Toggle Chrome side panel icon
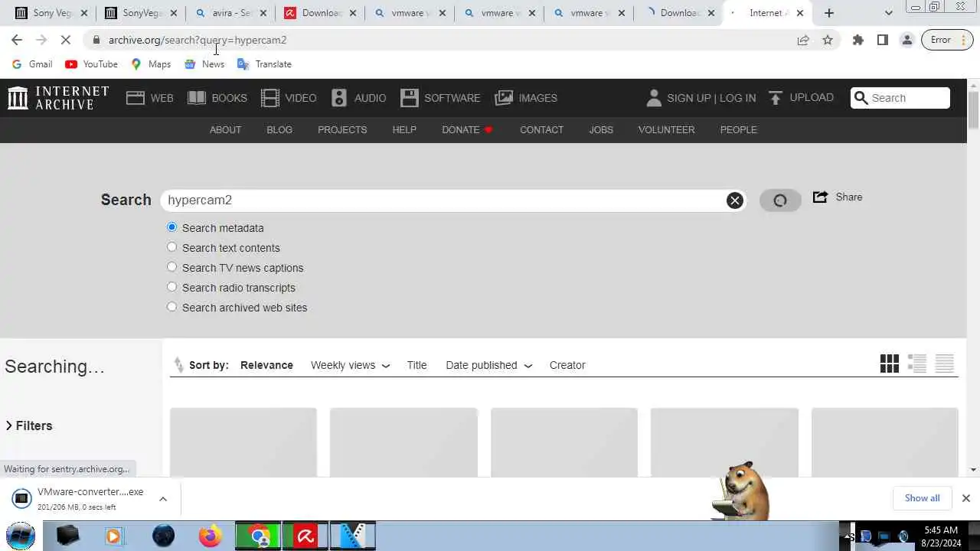 [883, 40]
